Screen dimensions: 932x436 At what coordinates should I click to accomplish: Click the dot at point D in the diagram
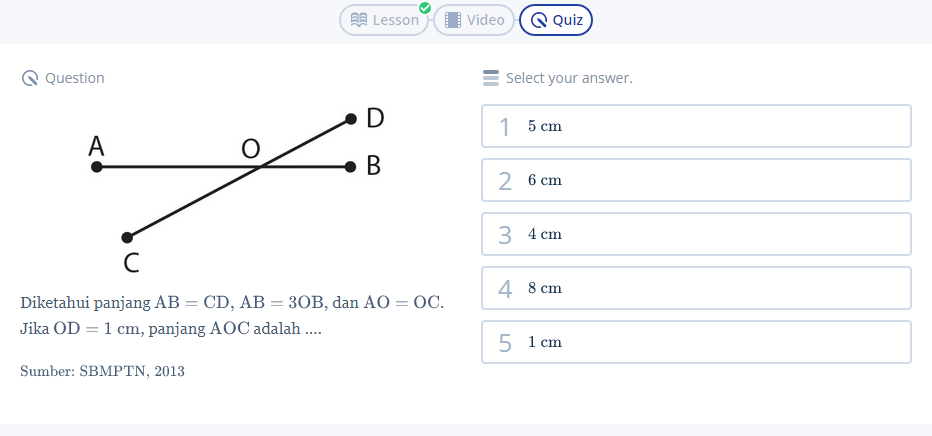[x=351, y=119]
